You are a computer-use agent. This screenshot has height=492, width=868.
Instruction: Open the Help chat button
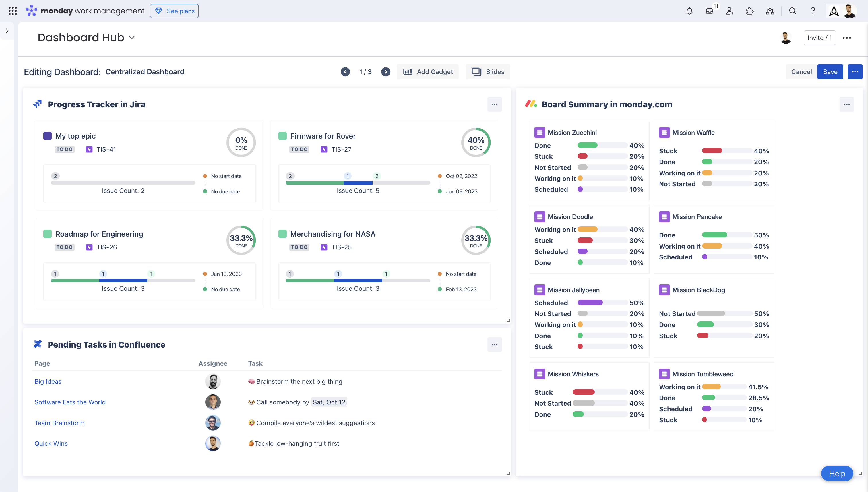(837, 474)
